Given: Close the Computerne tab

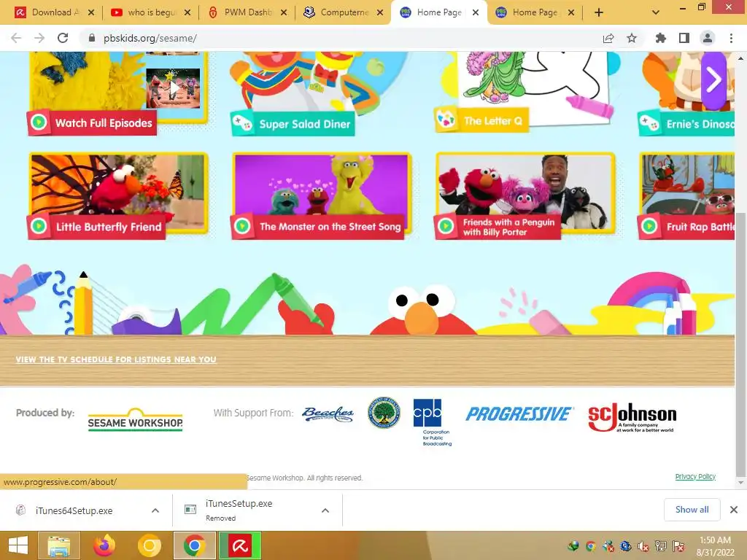Looking at the screenshot, I should point(380,12).
